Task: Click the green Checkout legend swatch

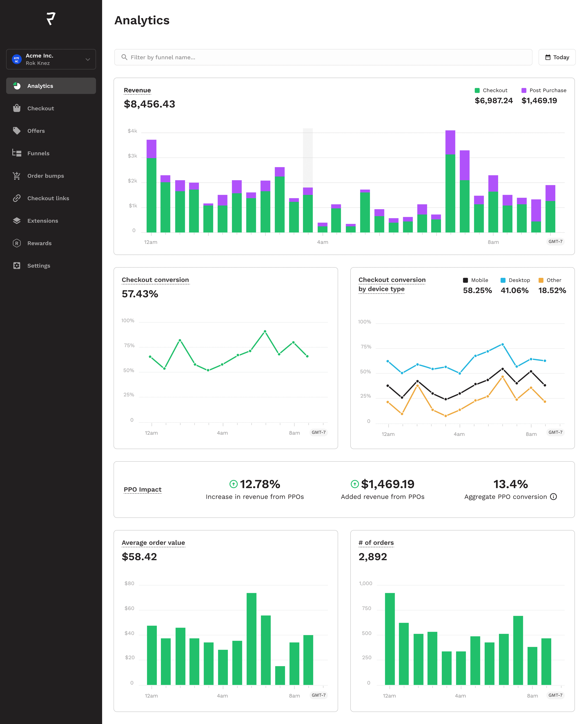Action: tap(477, 90)
